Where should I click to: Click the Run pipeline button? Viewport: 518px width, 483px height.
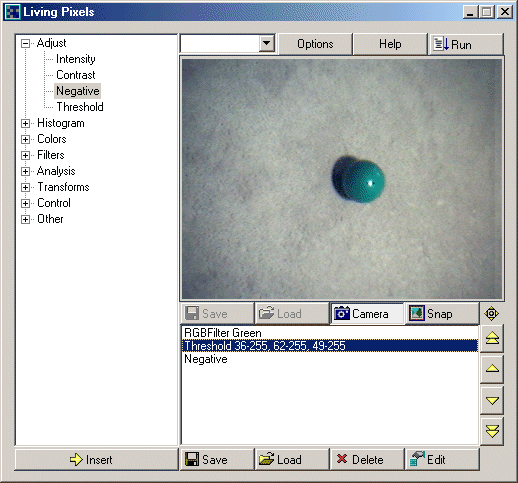[x=465, y=44]
